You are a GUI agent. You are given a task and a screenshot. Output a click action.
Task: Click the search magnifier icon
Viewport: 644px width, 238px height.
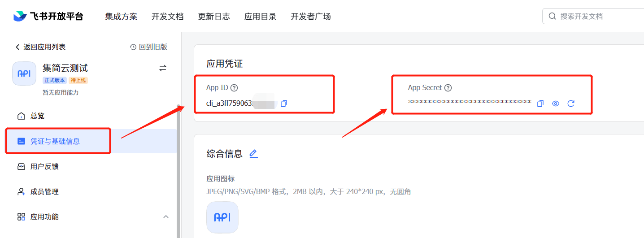click(x=553, y=16)
